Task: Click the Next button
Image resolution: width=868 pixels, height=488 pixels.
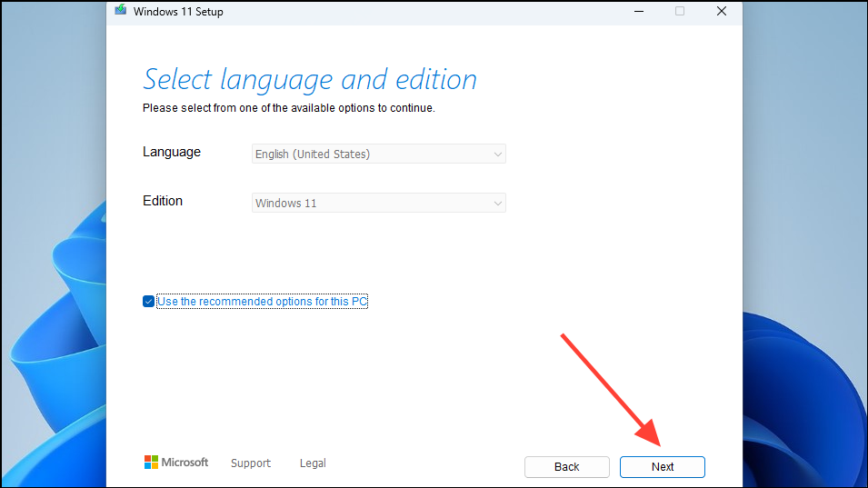Action: (662, 467)
